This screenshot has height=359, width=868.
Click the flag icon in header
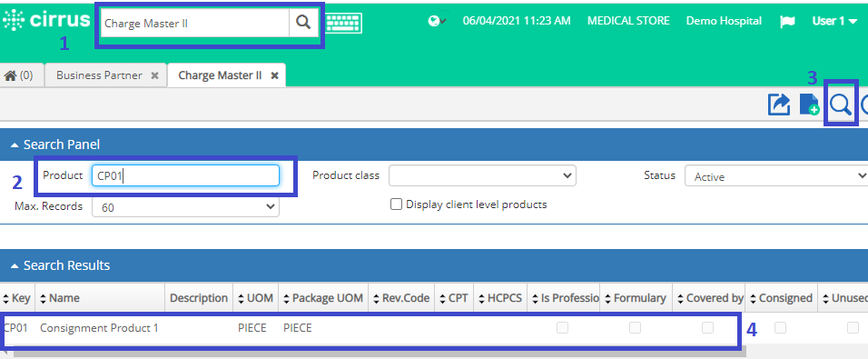click(x=787, y=22)
